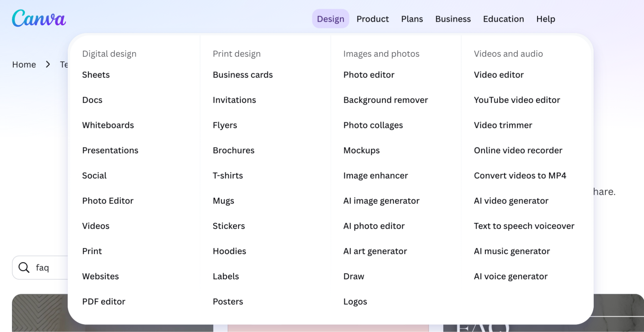The image size is (644, 332).
Task: Choose Photo collages
Action: (373, 125)
